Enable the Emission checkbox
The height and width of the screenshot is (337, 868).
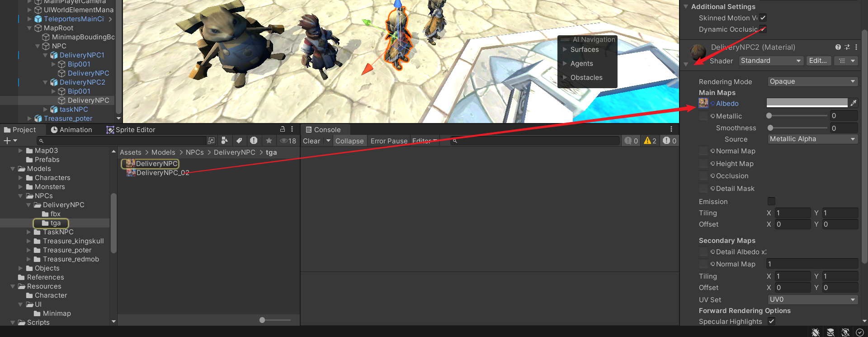click(771, 201)
